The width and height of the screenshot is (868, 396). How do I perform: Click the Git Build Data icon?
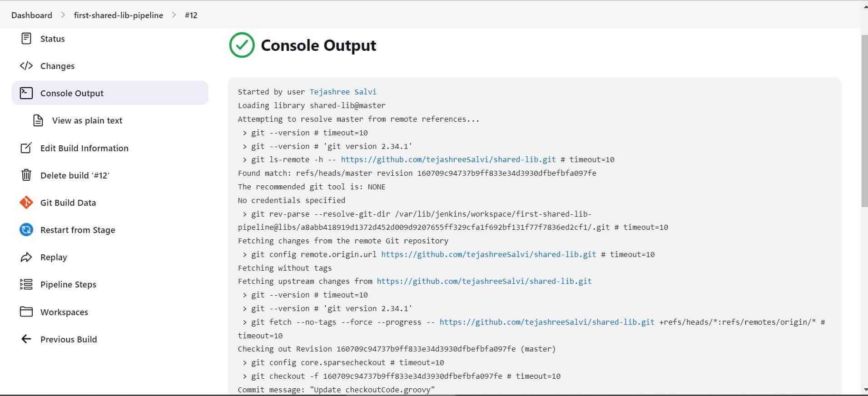click(26, 203)
